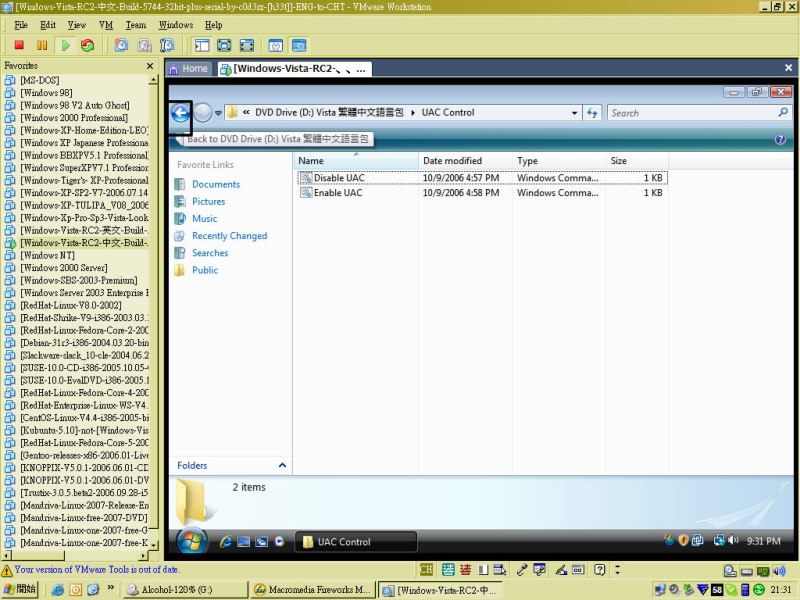Click the CH language indicator on the IME bar
The height and width of the screenshot is (600, 800).
pyautogui.click(x=426, y=569)
